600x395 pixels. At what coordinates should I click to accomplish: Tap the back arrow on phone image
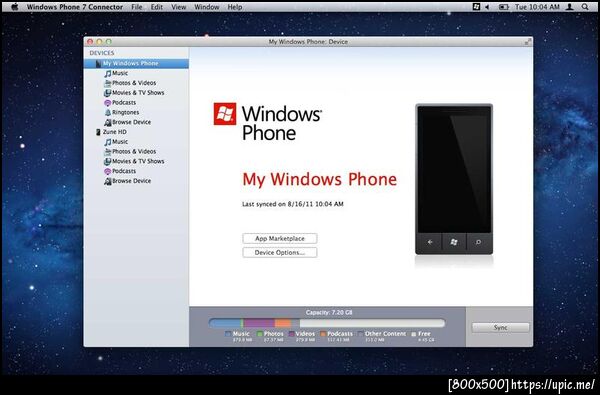click(430, 242)
